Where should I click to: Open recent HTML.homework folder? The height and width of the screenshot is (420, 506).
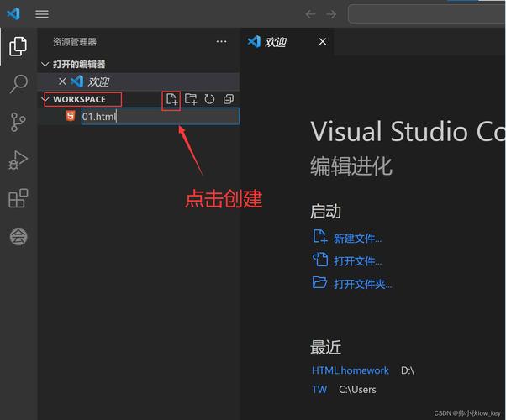pyautogui.click(x=351, y=370)
